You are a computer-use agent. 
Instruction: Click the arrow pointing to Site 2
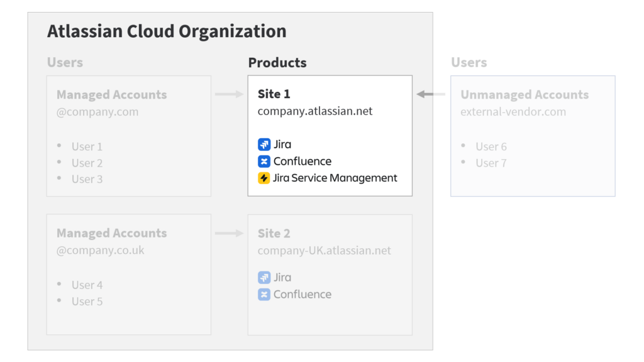pos(229,233)
